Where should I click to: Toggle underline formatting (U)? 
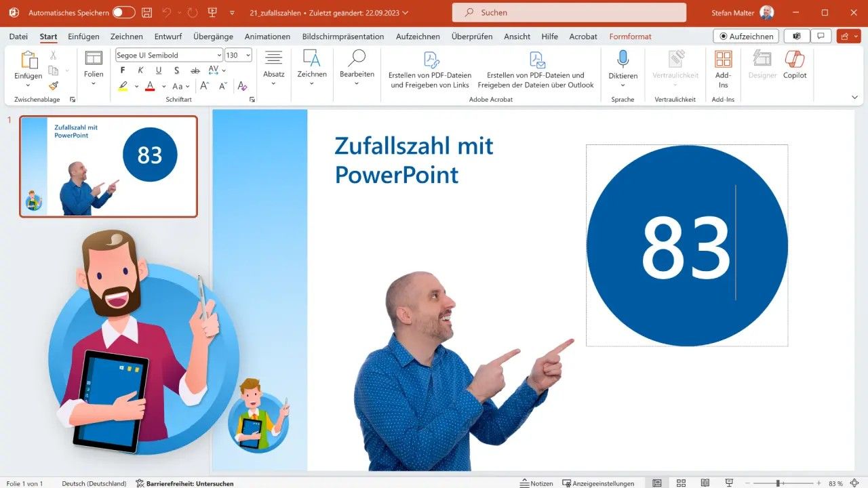pyautogui.click(x=159, y=70)
